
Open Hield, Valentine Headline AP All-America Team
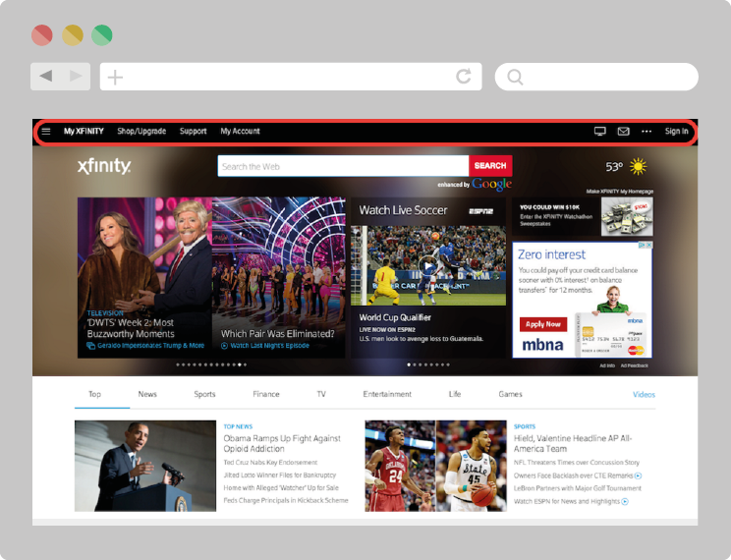(573, 443)
